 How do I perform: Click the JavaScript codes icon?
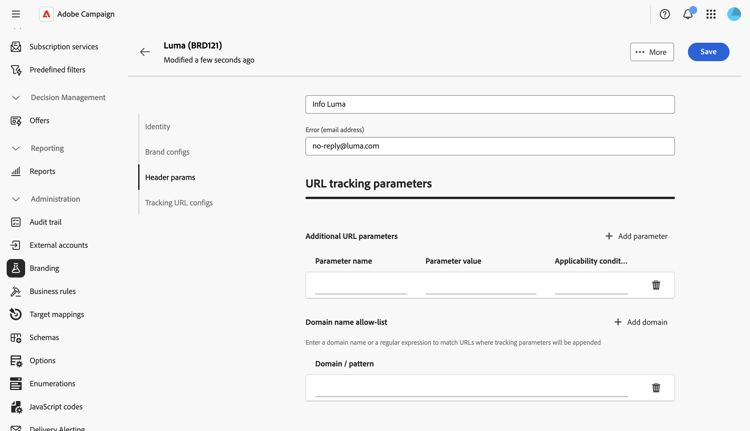[x=16, y=407]
